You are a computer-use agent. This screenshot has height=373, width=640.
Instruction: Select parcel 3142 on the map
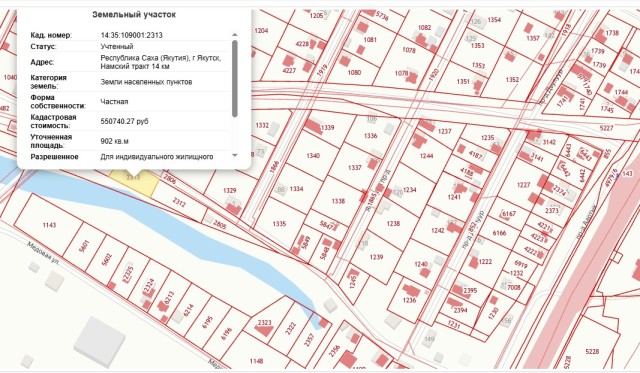pos(549,142)
